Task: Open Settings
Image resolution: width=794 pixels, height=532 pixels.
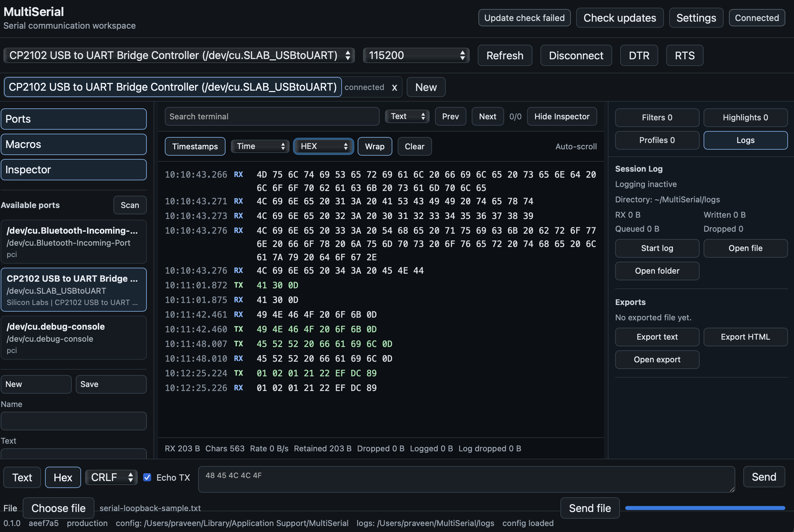Action: pyautogui.click(x=696, y=18)
